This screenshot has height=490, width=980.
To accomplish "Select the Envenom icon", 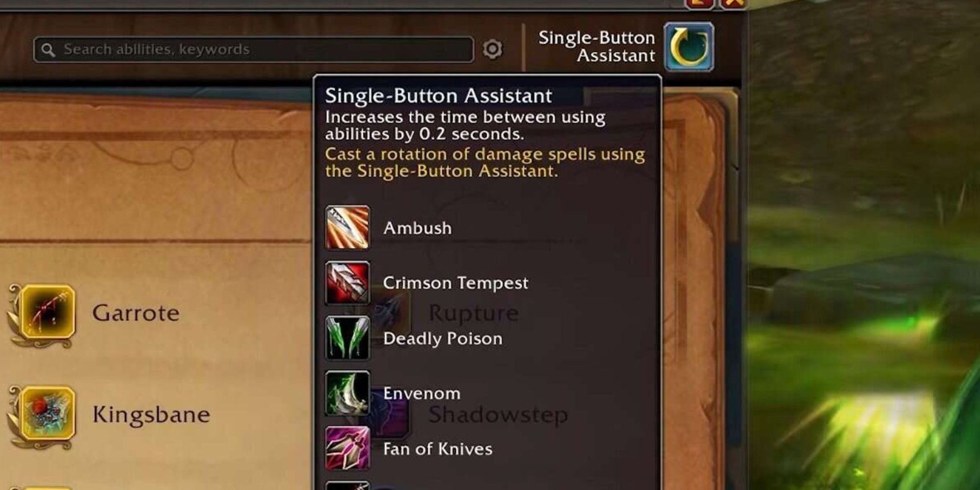I will tap(347, 393).
